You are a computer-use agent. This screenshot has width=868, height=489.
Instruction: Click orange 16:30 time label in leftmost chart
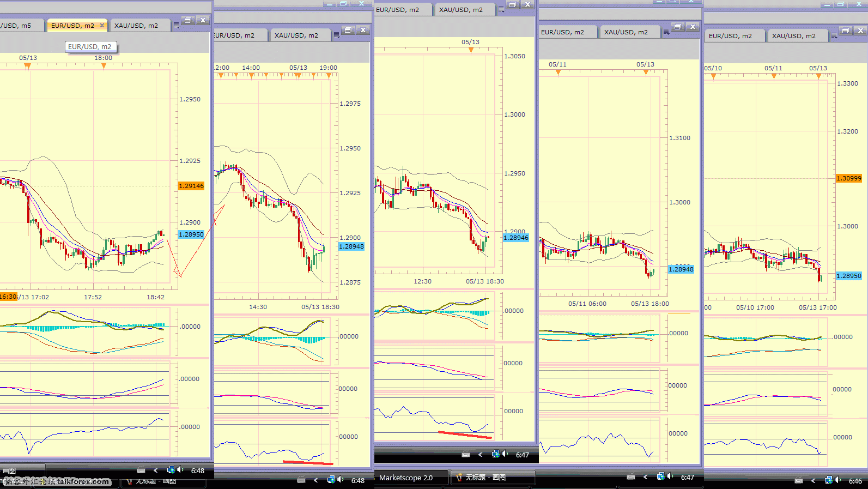[8, 297]
